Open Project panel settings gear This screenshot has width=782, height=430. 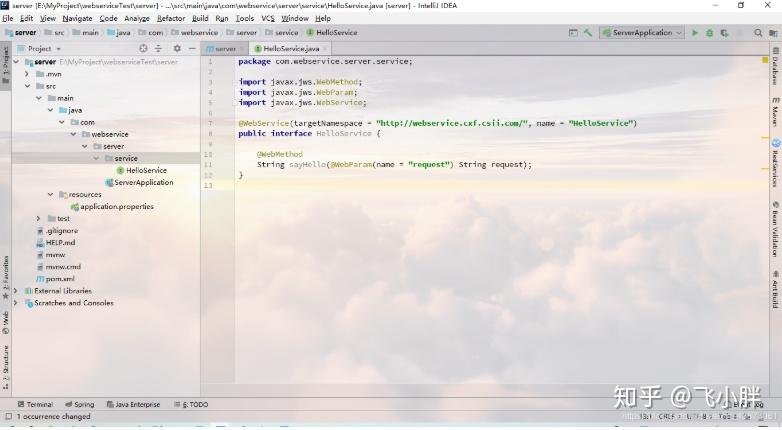point(177,48)
